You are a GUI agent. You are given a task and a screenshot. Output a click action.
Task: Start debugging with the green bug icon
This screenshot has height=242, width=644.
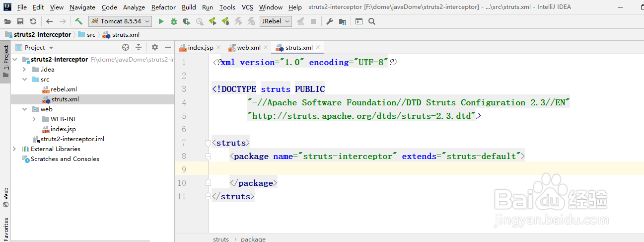pyautogui.click(x=174, y=21)
